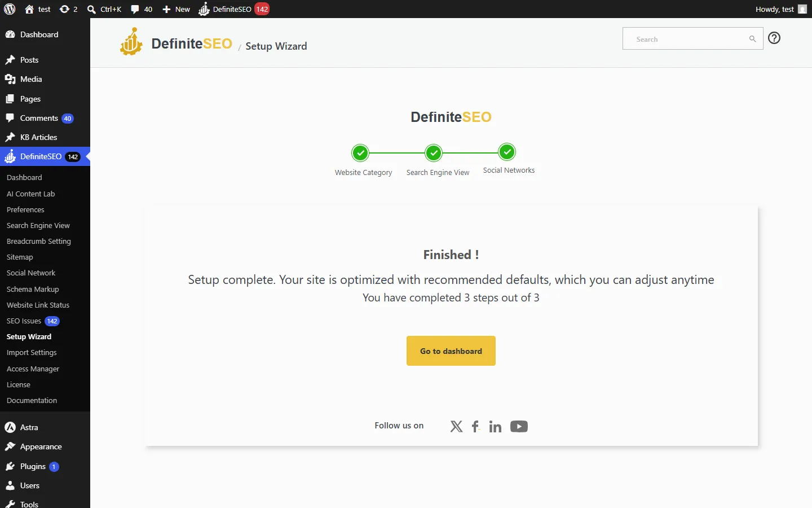Open Search Engine View in the sidebar

click(38, 225)
